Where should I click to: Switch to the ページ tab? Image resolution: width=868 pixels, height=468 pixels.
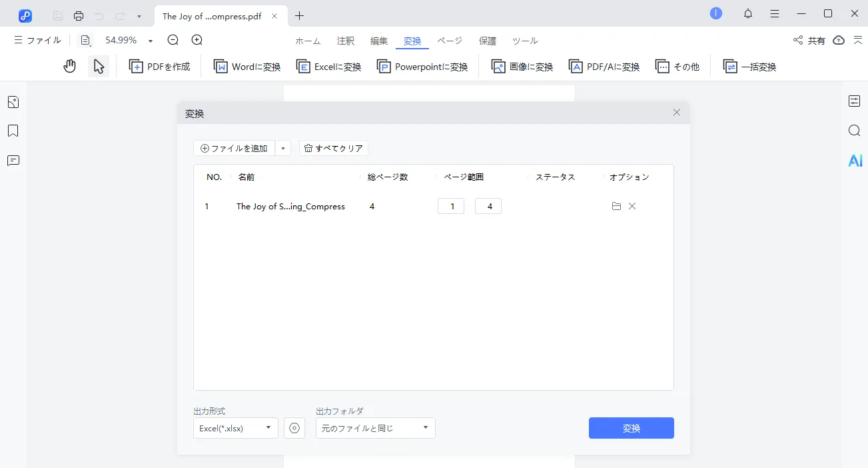coord(450,41)
